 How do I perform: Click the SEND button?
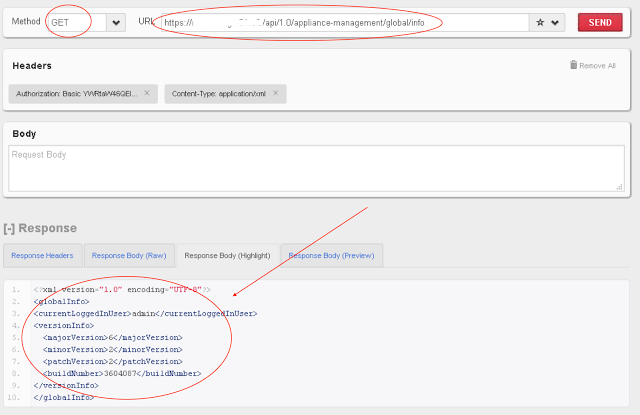pyautogui.click(x=600, y=22)
